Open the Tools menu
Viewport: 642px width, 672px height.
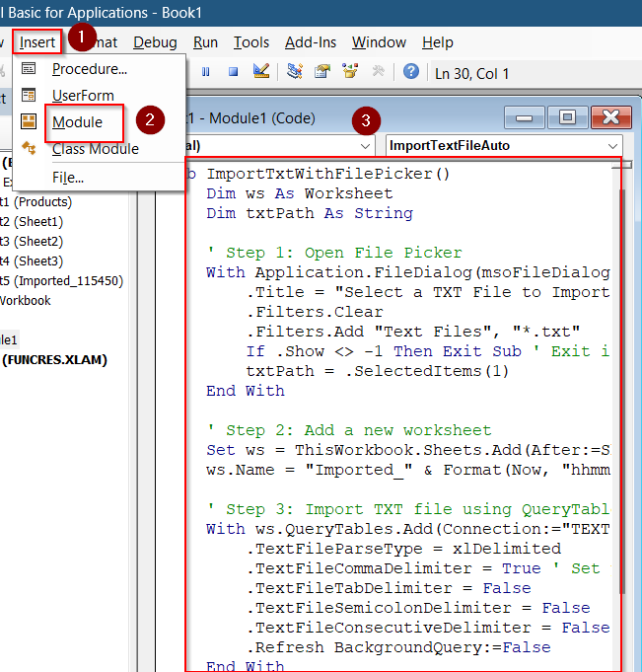[x=250, y=42]
